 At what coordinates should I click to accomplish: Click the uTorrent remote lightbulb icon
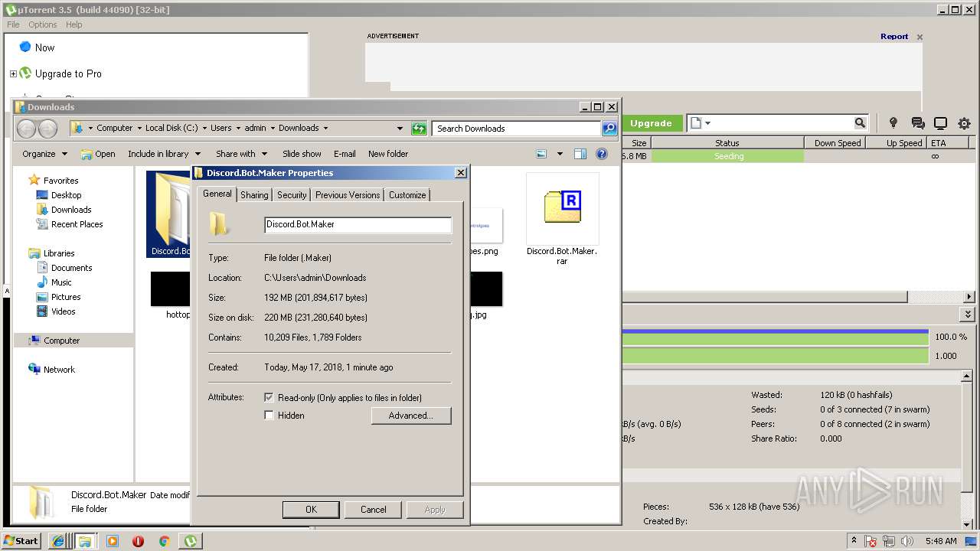(893, 122)
